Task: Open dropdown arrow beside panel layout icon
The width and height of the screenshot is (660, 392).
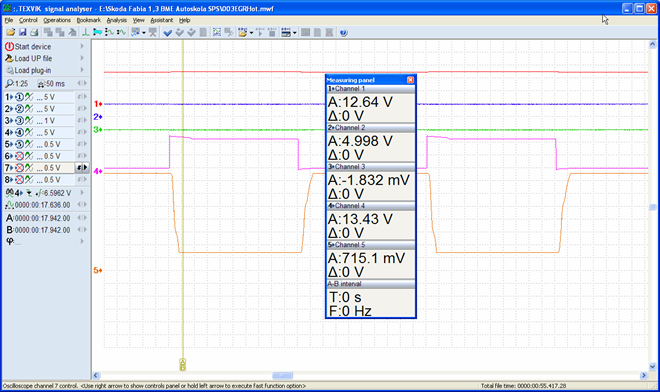Action: (295, 33)
